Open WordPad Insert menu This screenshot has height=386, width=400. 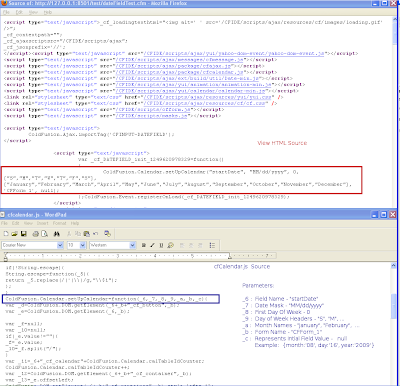click(x=42, y=223)
